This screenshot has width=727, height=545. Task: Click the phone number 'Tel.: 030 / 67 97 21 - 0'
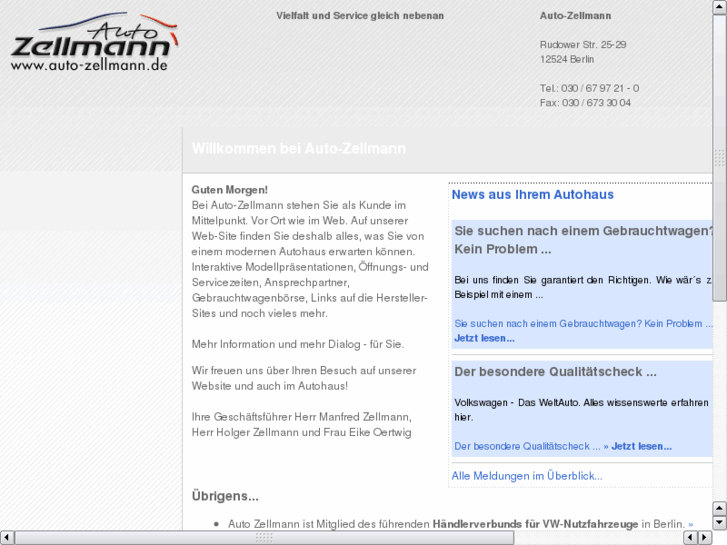click(589, 88)
